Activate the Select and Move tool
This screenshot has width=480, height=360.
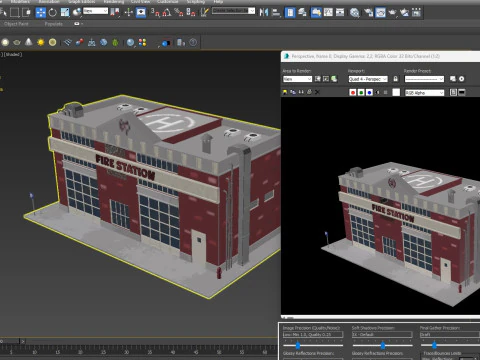pyautogui.click(x=41, y=13)
